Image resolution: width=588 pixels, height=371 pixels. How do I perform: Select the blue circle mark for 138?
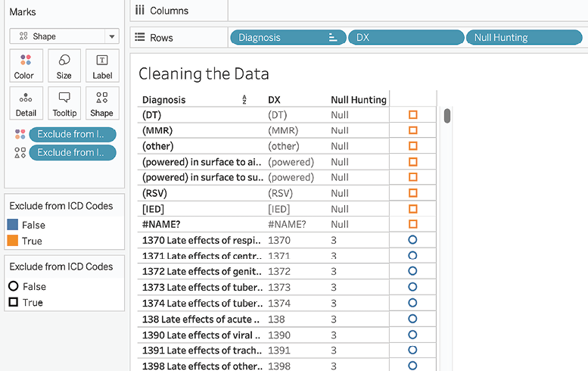(x=412, y=319)
